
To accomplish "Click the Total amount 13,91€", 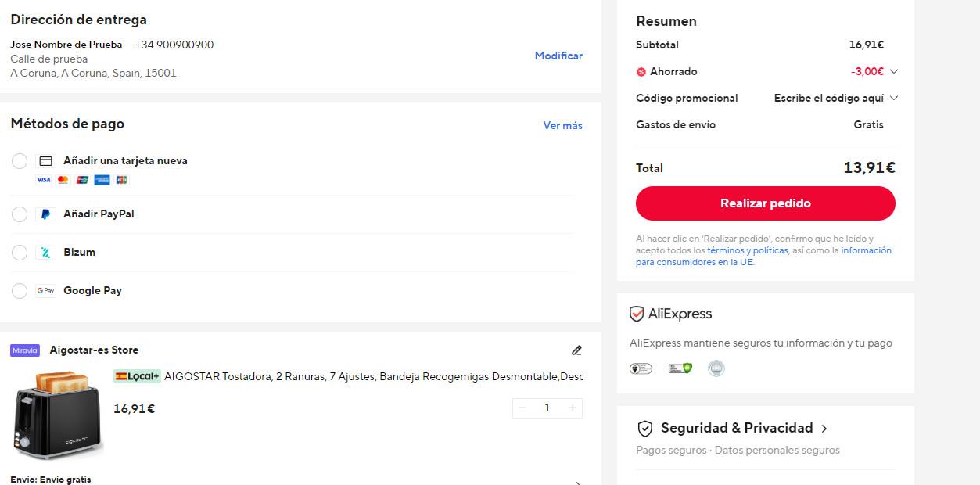I will point(869,168).
